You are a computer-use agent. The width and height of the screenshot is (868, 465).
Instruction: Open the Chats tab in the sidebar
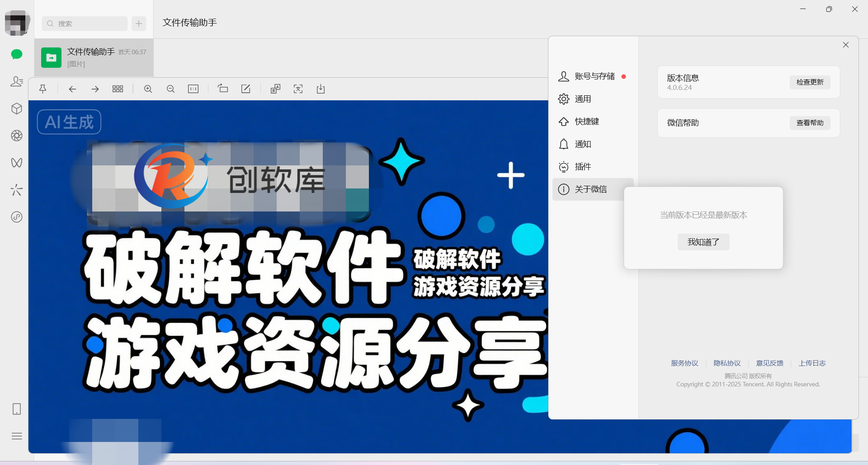[17, 54]
